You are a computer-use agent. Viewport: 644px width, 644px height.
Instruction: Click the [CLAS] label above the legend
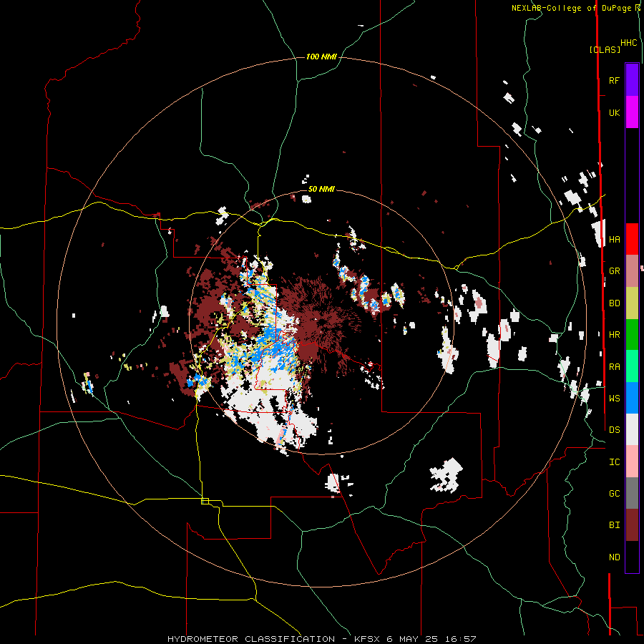tap(605, 49)
